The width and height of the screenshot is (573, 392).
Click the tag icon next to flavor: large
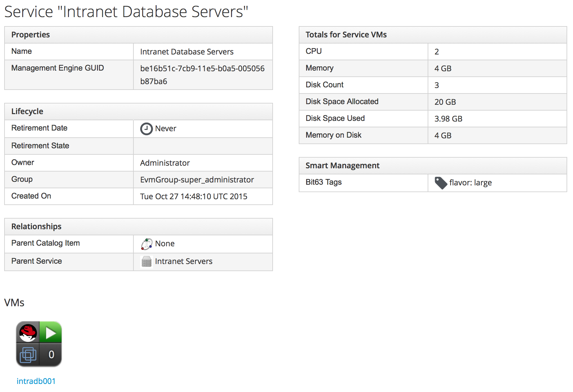click(441, 183)
